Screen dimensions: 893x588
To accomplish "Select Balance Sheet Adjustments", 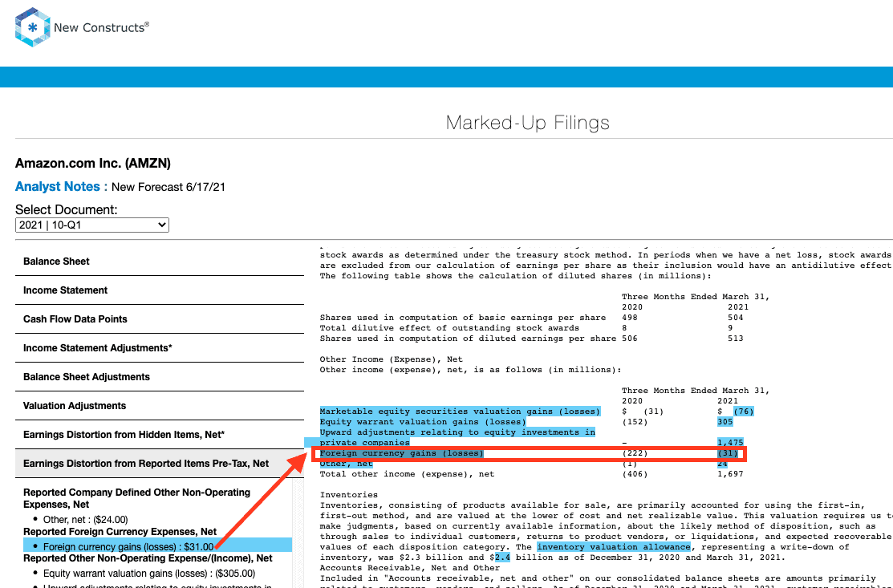I will [160, 377].
